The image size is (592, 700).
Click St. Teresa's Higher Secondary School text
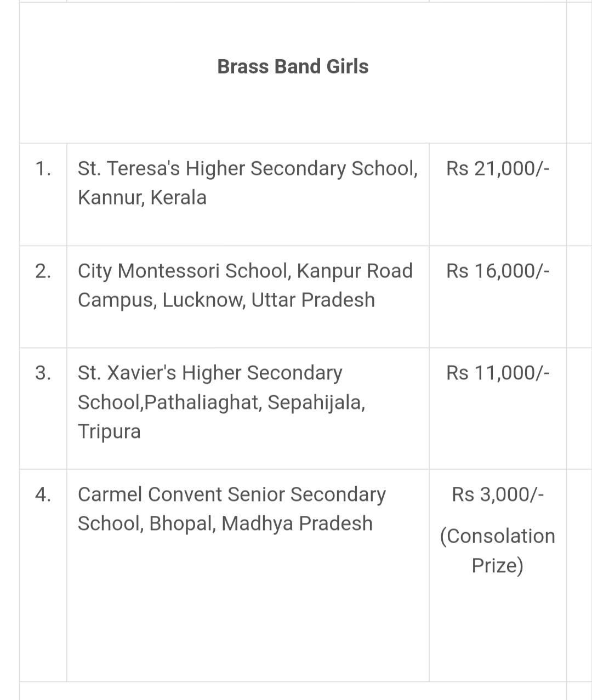point(247,168)
